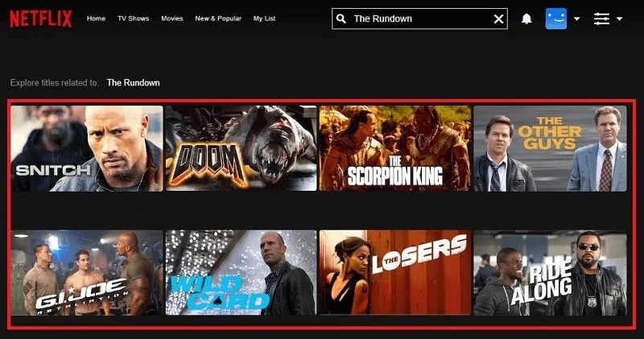Open the Doom movie thumbnail
The height and width of the screenshot is (339, 644).
click(x=241, y=148)
